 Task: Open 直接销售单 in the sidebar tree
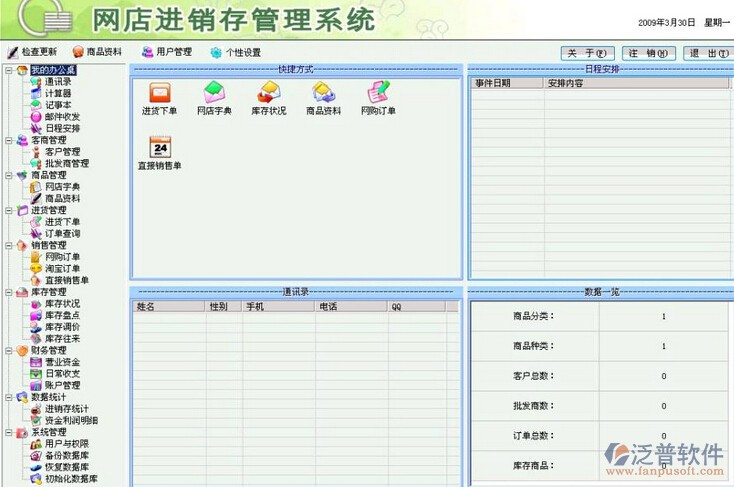[67, 280]
